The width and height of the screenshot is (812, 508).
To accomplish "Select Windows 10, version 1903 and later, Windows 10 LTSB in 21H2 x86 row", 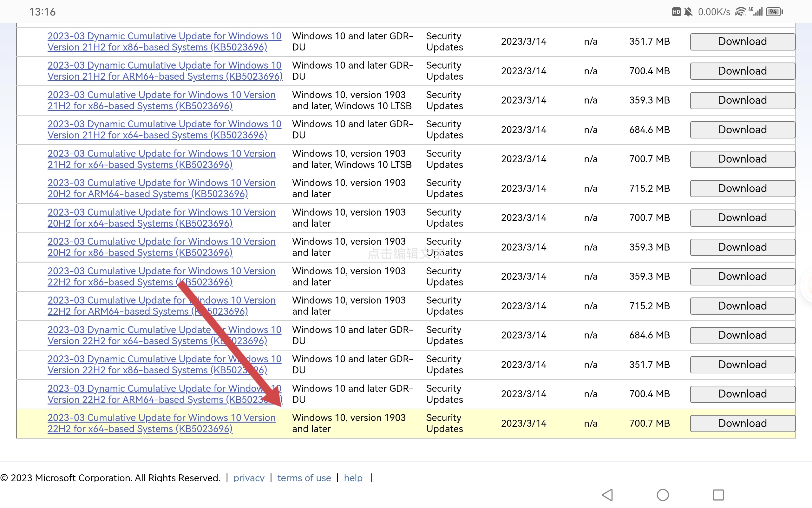I will (352, 100).
